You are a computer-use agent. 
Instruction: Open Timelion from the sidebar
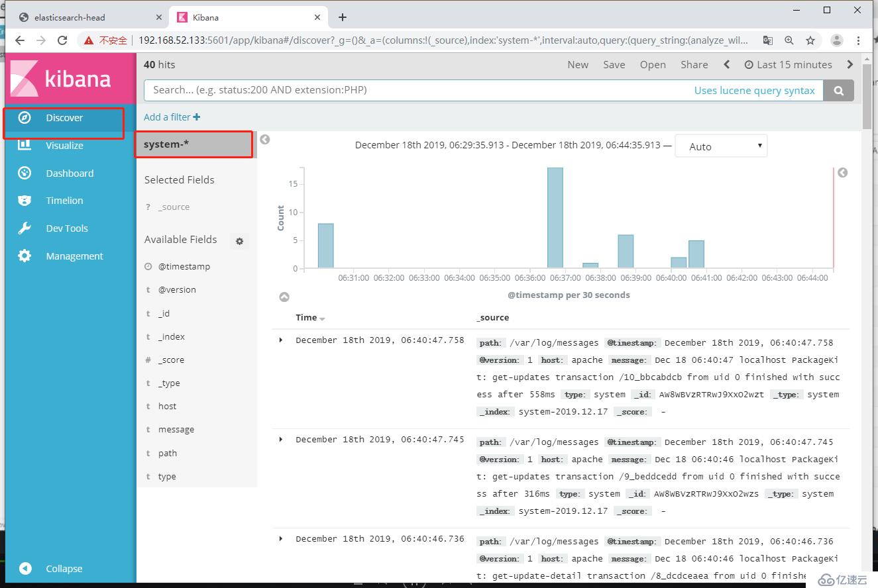[x=64, y=201]
